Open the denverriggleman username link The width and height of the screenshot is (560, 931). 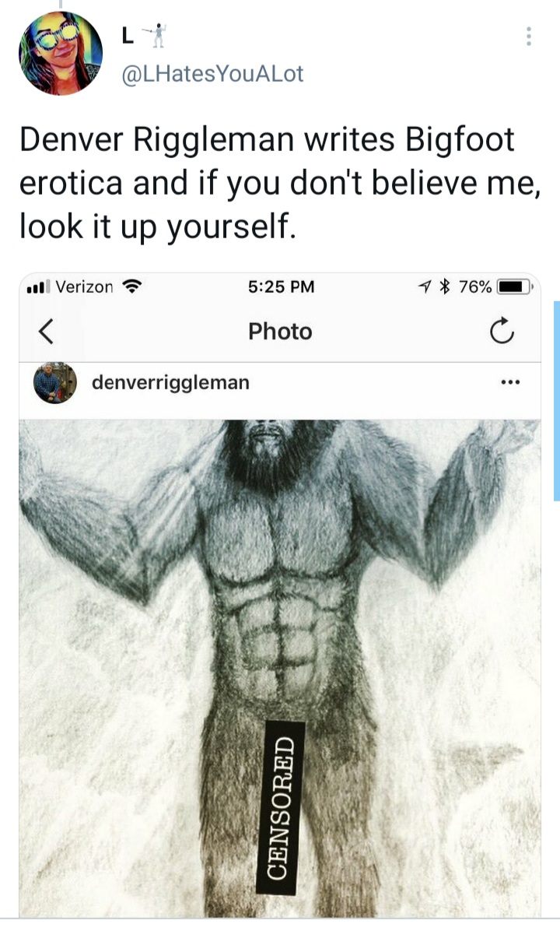click(x=170, y=382)
